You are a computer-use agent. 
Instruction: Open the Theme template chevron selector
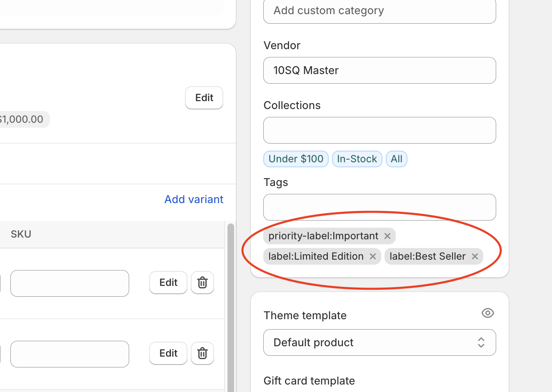click(x=481, y=342)
